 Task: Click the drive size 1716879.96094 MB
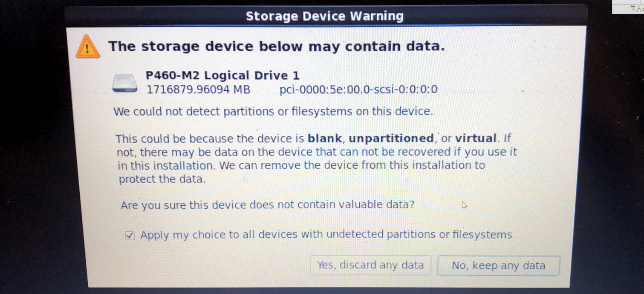[x=198, y=90]
